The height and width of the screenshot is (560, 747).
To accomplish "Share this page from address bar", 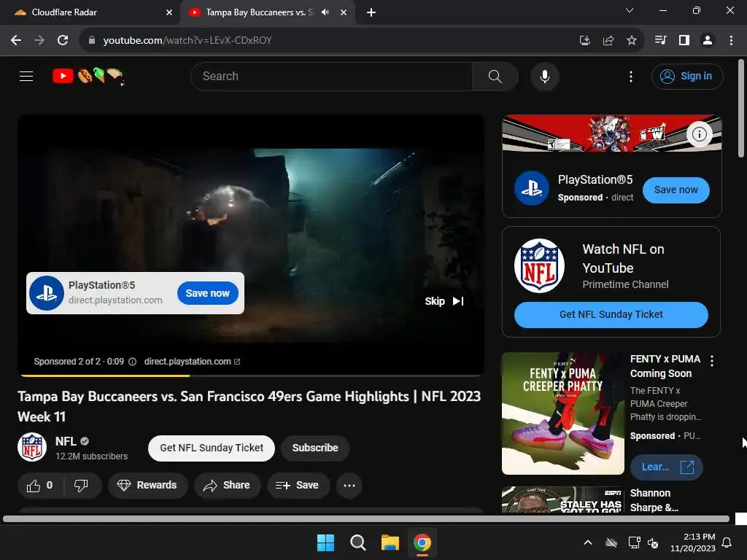I will [x=608, y=41].
